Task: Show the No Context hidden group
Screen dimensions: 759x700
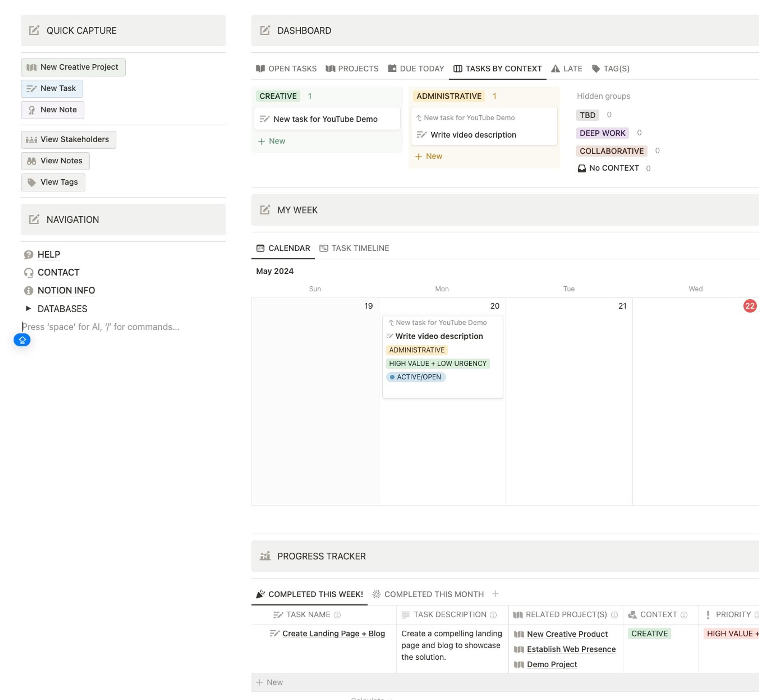Action: 613,168
